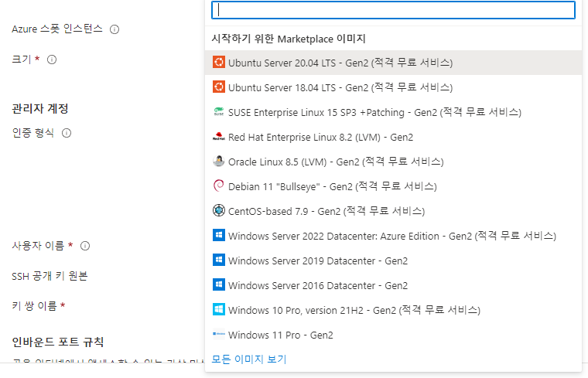Screen dimensions: 588x378
Task: Pick Windows 10 Pro, version 21H2 image
Action: tap(354, 310)
